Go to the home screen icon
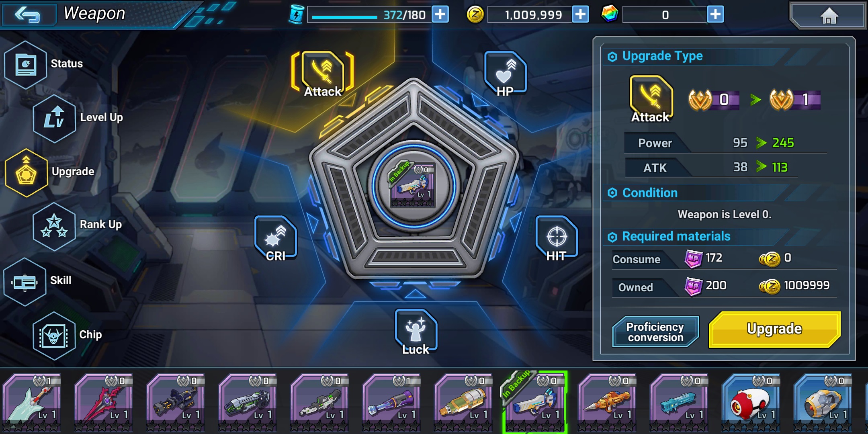This screenshot has height=434, width=868. tap(828, 15)
